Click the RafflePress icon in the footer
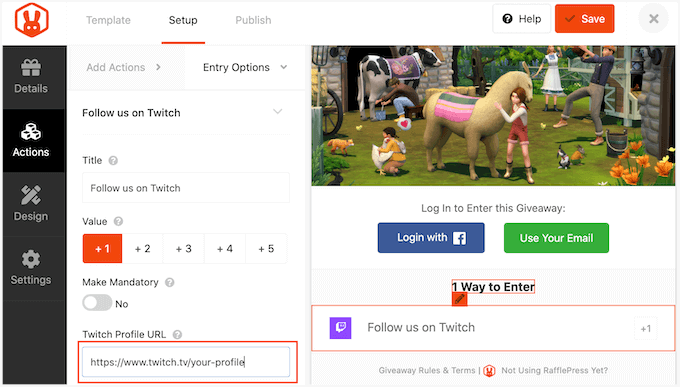Screen dimensions: 680x387 click(490, 371)
